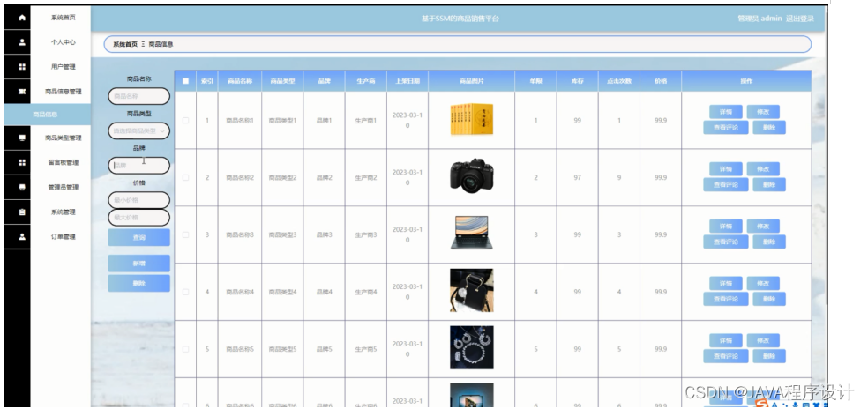Image resolution: width=868 pixels, height=409 pixels.
Task: Click the black handbag product image
Action: coord(472,291)
